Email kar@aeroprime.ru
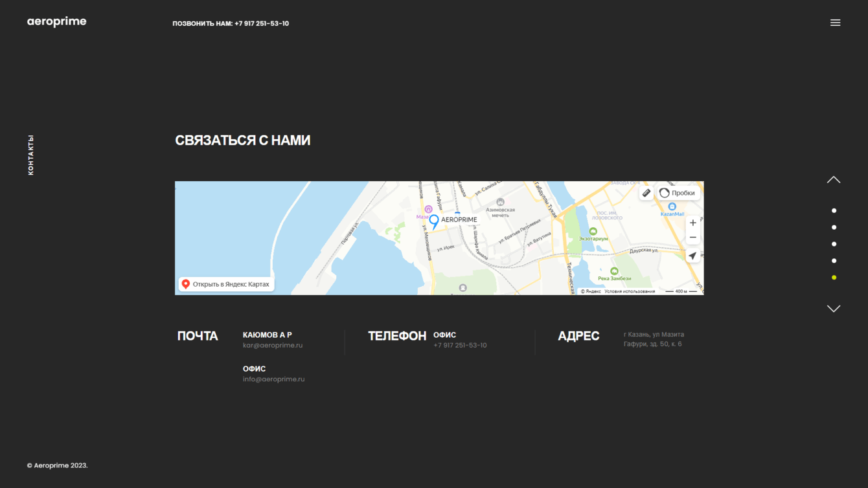The width and height of the screenshot is (868, 488). point(273,345)
